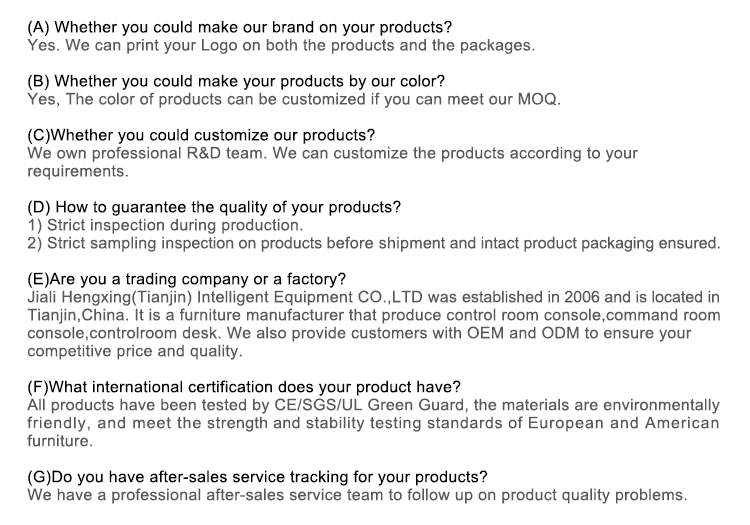The image size is (750, 525).
Task: Click the line mentioning professional R&D team
Action: coord(332,154)
